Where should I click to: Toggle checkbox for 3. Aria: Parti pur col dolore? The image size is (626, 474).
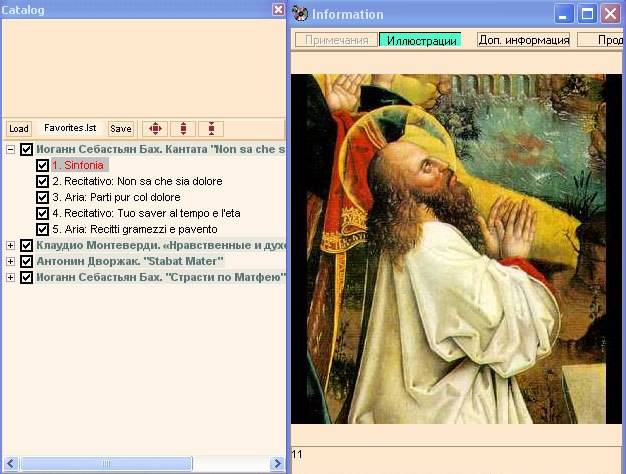coord(42,197)
